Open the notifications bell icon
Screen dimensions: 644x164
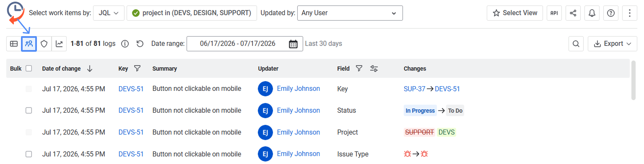click(592, 13)
